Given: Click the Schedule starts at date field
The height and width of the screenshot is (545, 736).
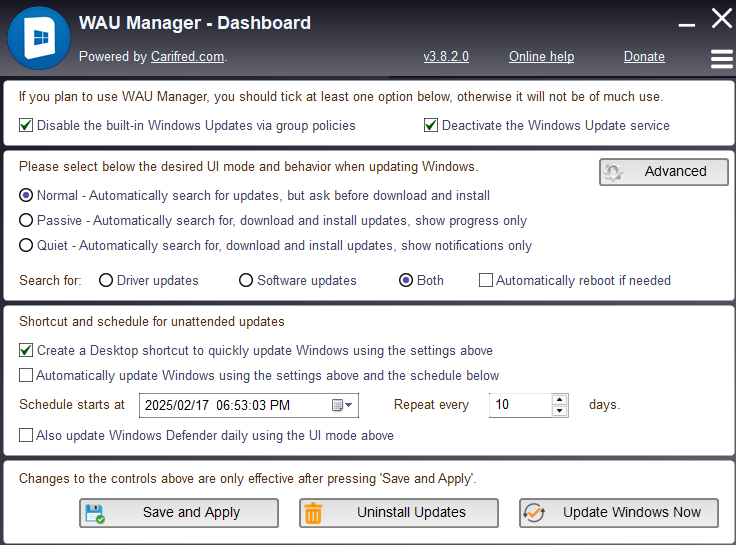Looking at the screenshot, I should 249,405.
